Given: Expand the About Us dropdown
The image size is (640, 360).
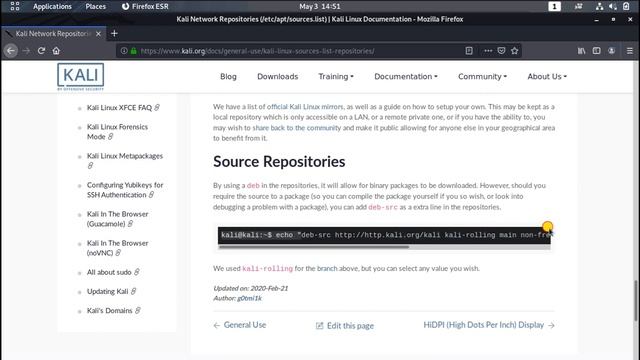Looking at the screenshot, I should click(x=547, y=76).
